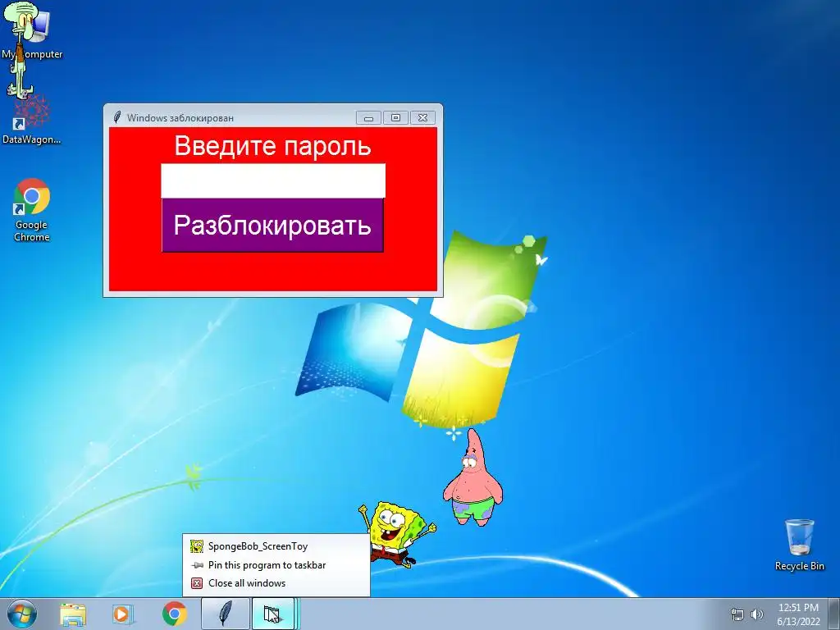This screenshot has width=840, height=630.
Task: Close the Windows заблокирован window
Action: [422, 118]
